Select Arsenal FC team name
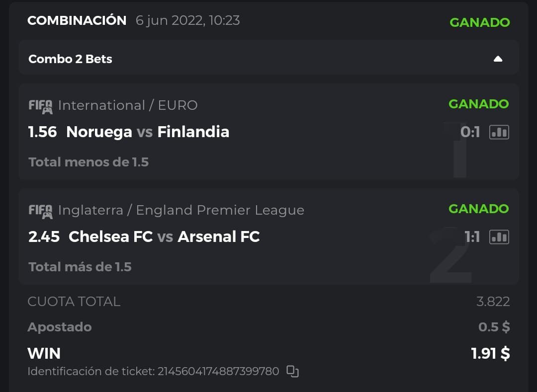 (x=219, y=237)
